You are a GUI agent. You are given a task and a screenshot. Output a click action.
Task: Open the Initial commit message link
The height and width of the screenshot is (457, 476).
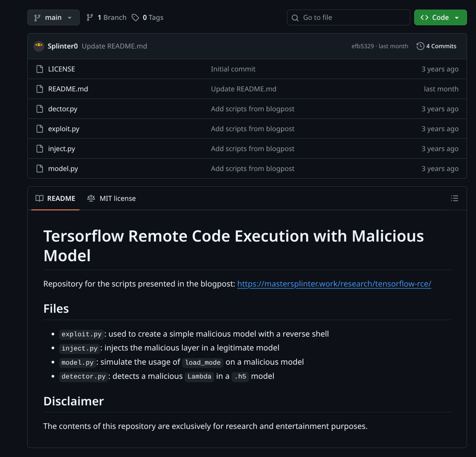(233, 69)
